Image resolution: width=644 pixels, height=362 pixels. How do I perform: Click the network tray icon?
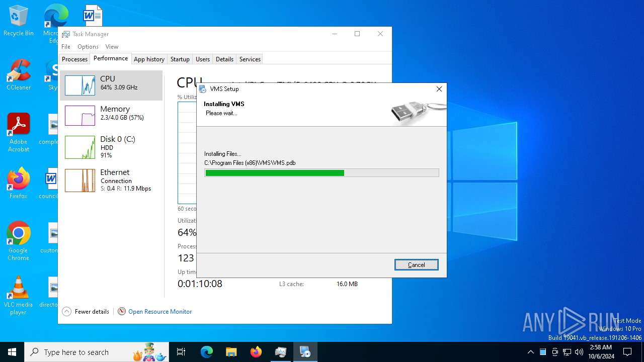click(567, 352)
